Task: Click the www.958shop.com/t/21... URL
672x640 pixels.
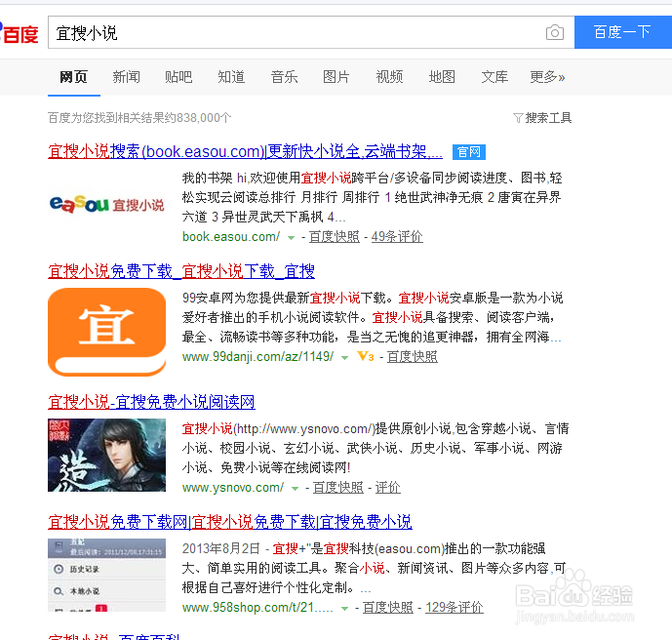Action: 257,608
